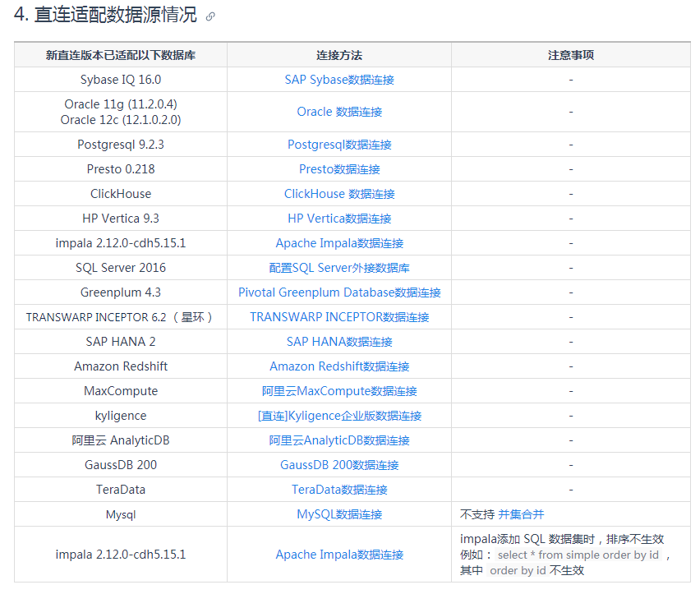The width and height of the screenshot is (700, 594).
Task: Select the Amazon Redshift database name cell
Action: coord(121,366)
